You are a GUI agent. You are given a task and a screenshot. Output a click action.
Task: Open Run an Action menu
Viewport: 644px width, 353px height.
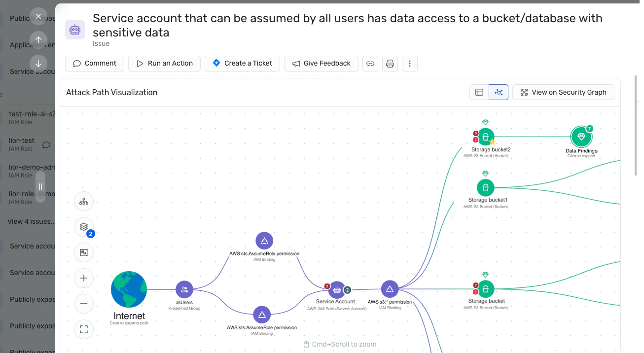click(164, 63)
